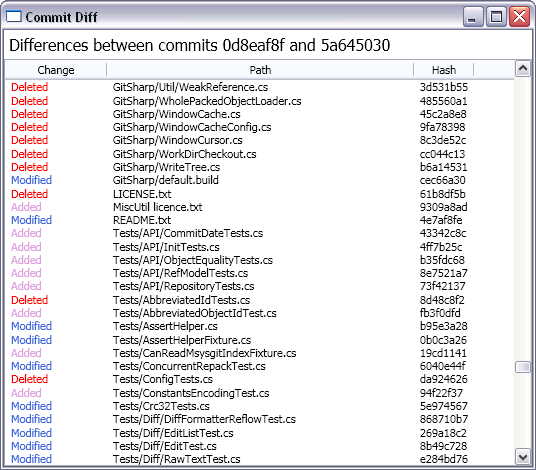Select GitSharp/WindowCacheConfig.cs row
The height and width of the screenshot is (470, 536).
(x=259, y=127)
